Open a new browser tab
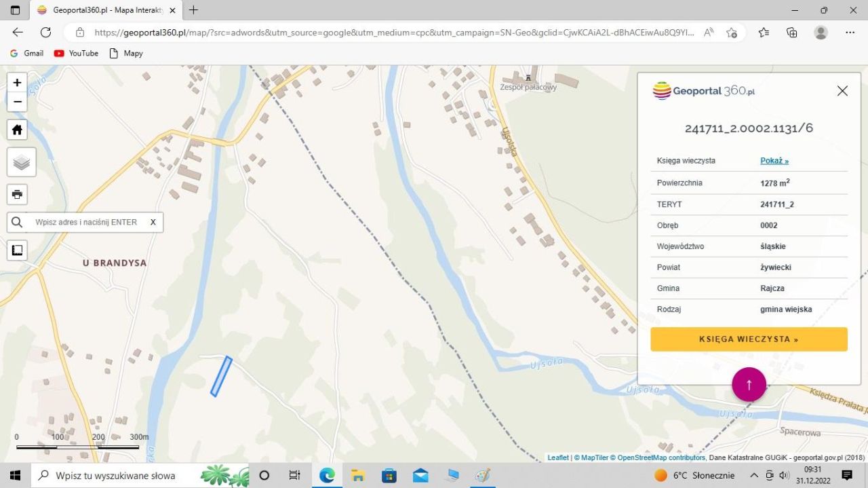868x488 pixels. [x=194, y=10]
